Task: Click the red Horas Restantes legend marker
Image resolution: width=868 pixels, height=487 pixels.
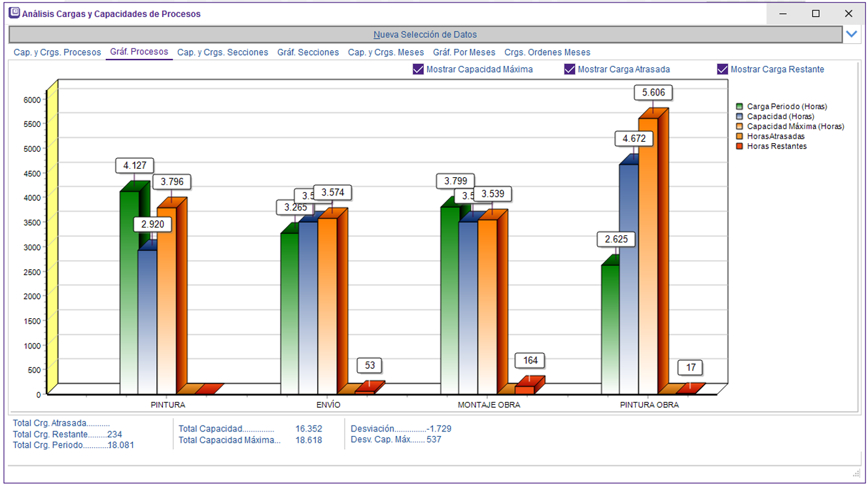Action: click(740, 146)
